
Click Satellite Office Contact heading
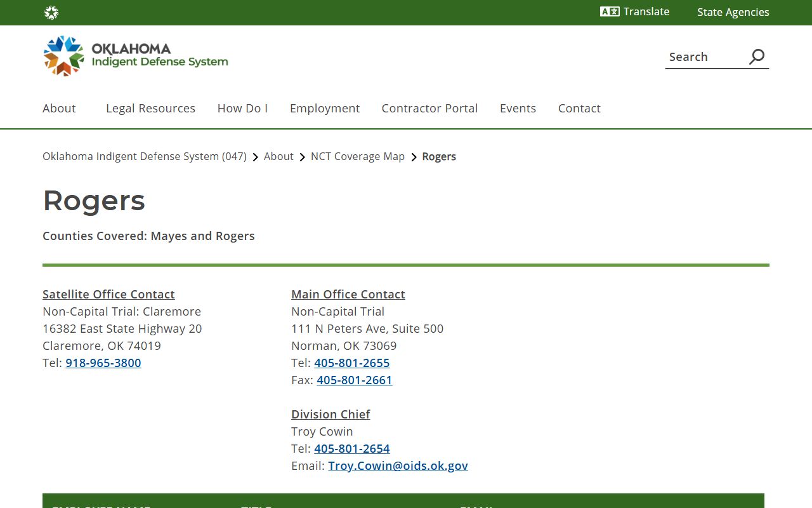pos(108,295)
